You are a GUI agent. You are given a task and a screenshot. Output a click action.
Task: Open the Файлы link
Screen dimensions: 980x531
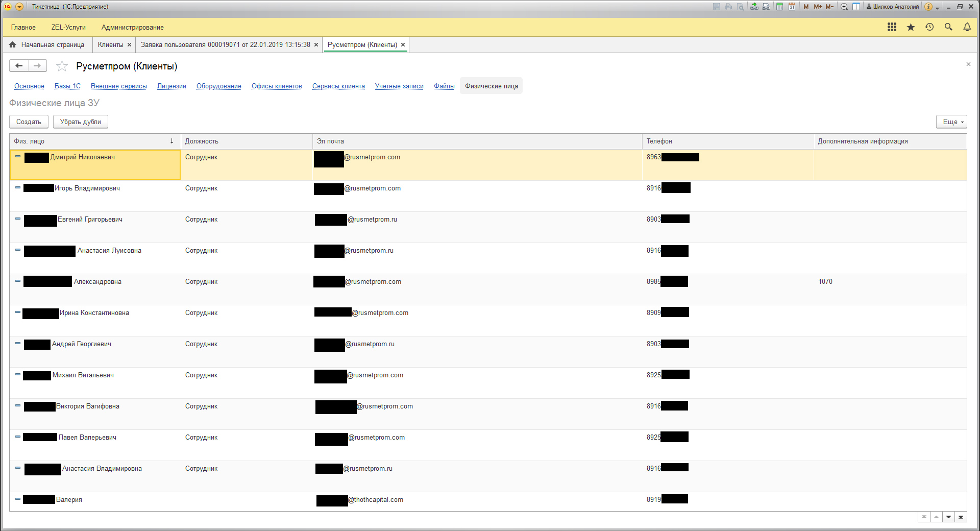[x=444, y=86]
